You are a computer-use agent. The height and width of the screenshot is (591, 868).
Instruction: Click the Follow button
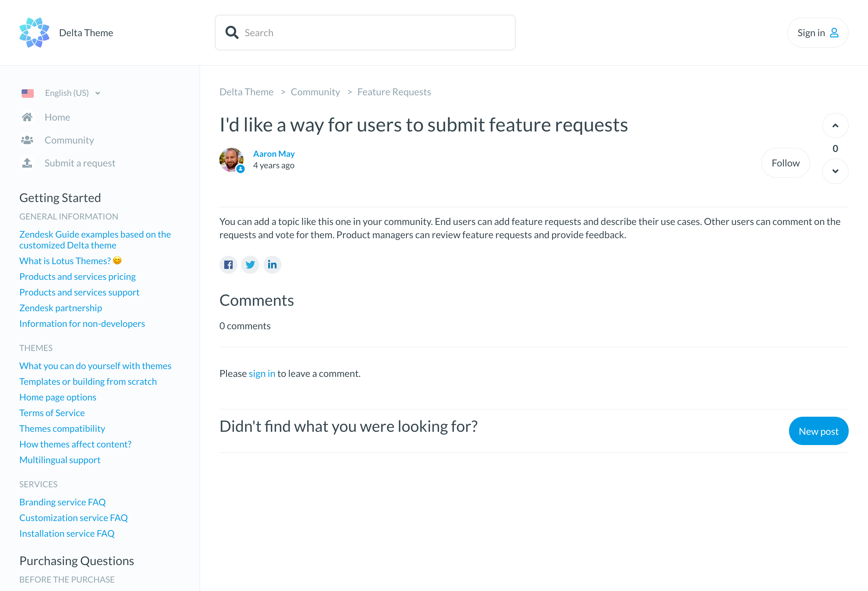click(x=785, y=163)
